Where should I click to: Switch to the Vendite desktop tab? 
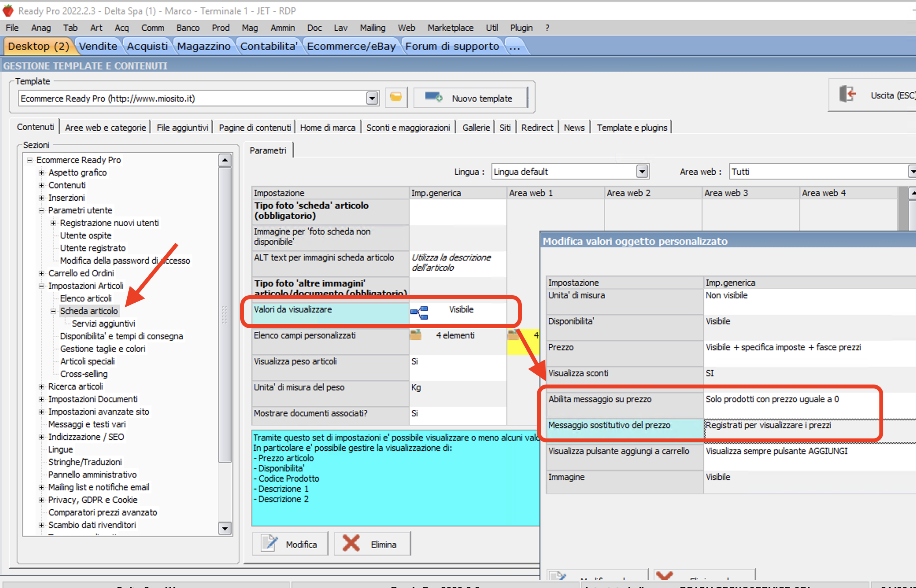click(x=98, y=46)
